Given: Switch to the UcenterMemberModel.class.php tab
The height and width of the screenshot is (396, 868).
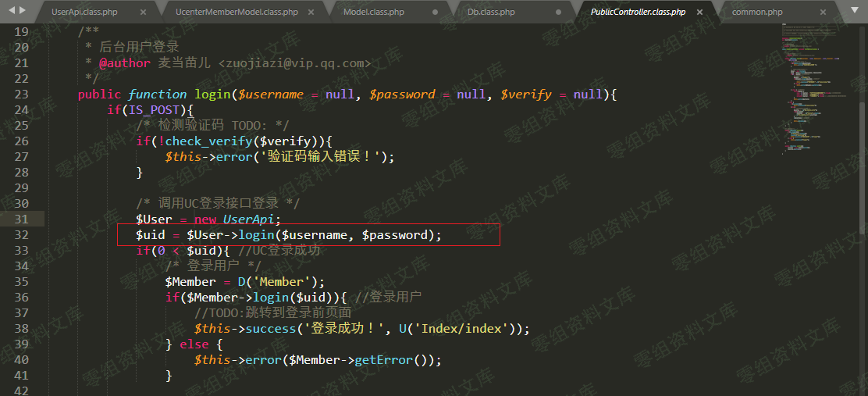Looking at the screenshot, I should (x=237, y=12).
